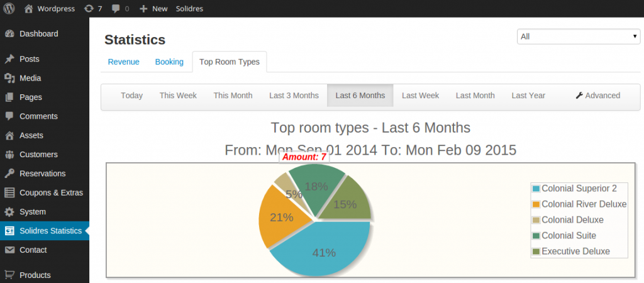
Task: Click the Amount: 7 tooltip label
Action: tap(304, 157)
